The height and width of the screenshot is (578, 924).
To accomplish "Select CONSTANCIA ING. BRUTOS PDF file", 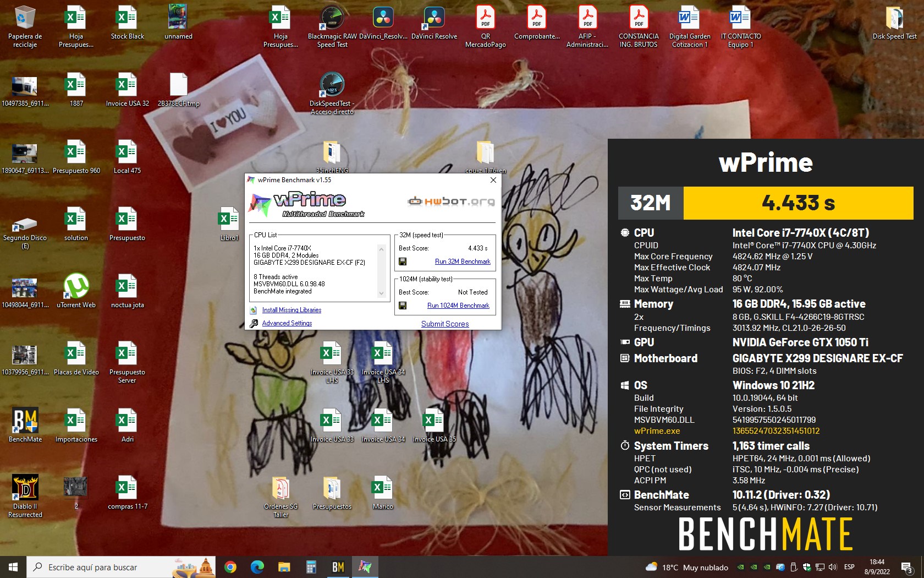I will coord(639,26).
